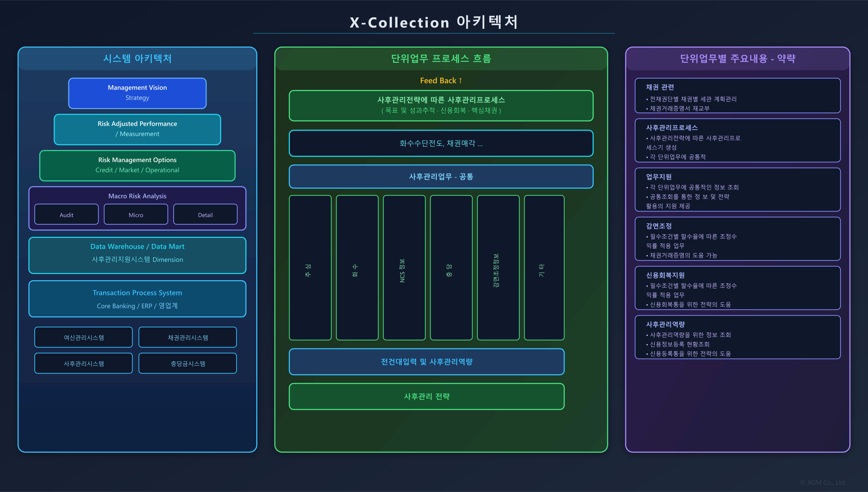Image resolution: width=868 pixels, height=492 pixels.
Task: Click Risk Management Options block
Action: coord(137,165)
